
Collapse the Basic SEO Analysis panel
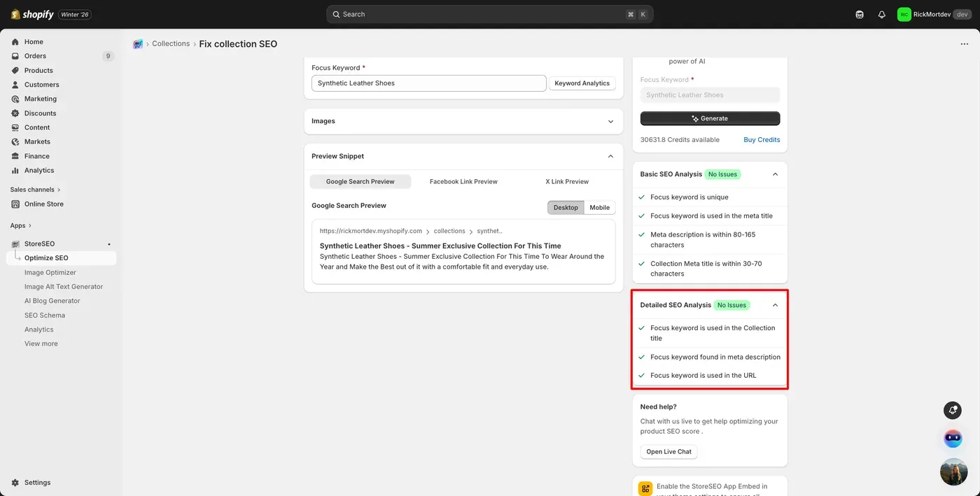pos(775,174)
